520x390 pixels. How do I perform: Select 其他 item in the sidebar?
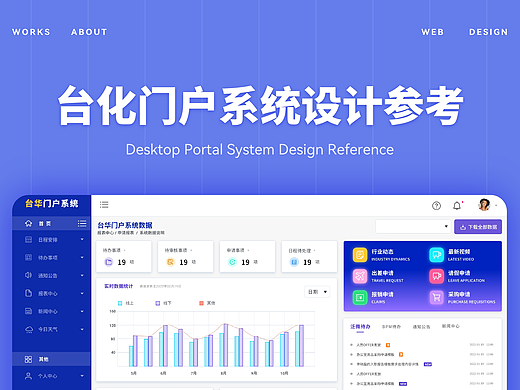(x=51, y=359)
